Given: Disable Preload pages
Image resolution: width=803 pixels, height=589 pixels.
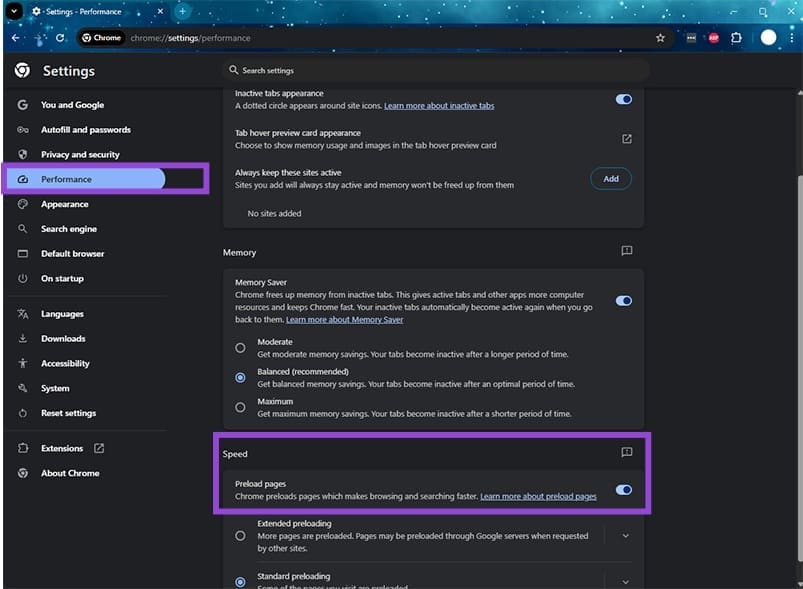Looking at the screenshot, I should point(623,490).
